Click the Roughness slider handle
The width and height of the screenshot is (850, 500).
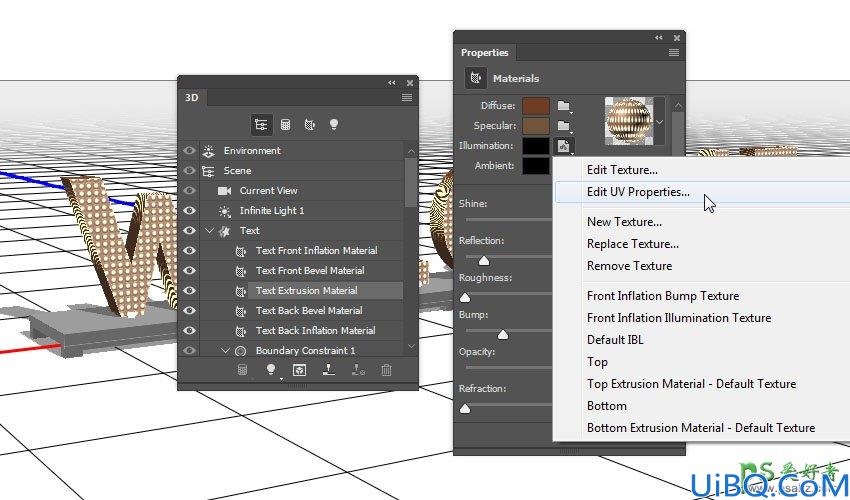click(x=465, y=298)
